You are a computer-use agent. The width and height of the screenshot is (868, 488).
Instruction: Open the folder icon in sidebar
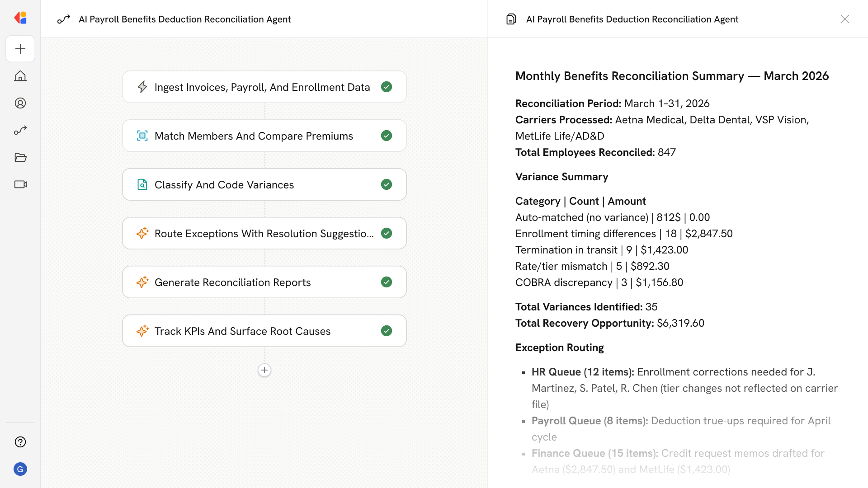tap(20, 157)
